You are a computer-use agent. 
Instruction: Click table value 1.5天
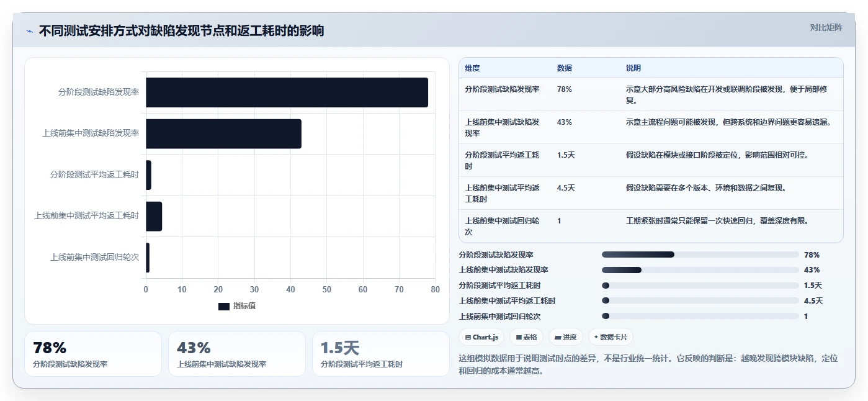pos(566,155)
